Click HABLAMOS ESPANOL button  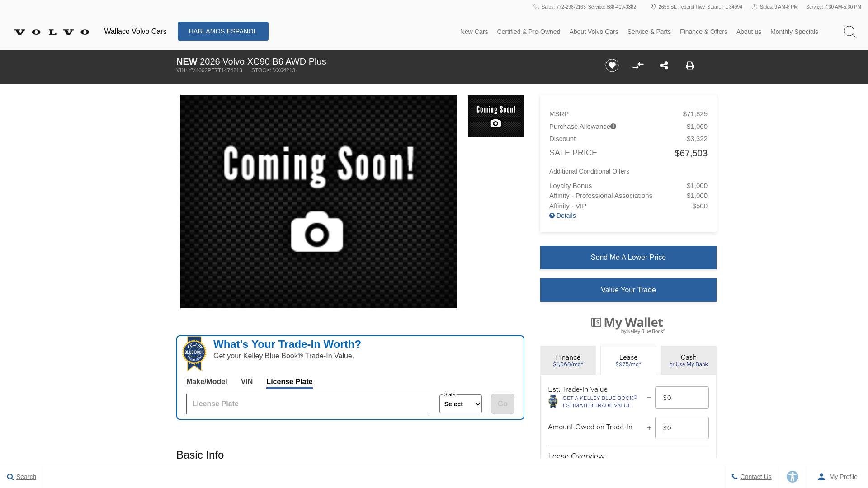click(223, 31)
